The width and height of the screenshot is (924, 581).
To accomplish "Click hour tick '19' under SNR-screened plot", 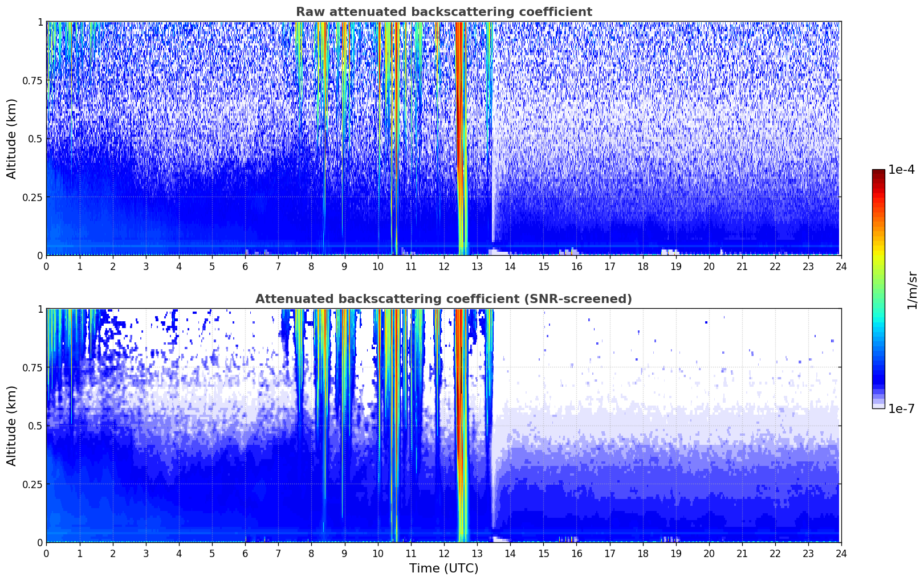I will [675, 553].
